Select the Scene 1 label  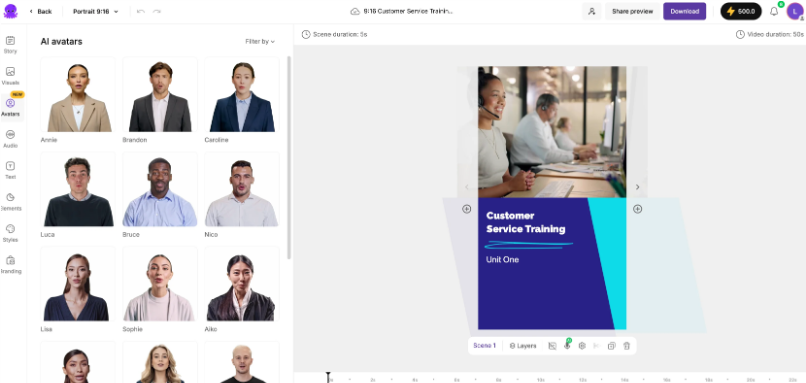pos(484,346)
